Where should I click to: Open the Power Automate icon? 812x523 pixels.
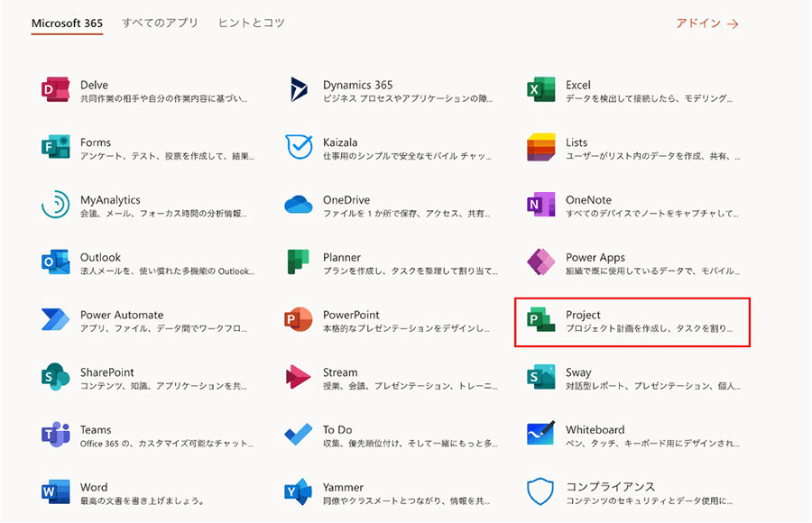55,320
